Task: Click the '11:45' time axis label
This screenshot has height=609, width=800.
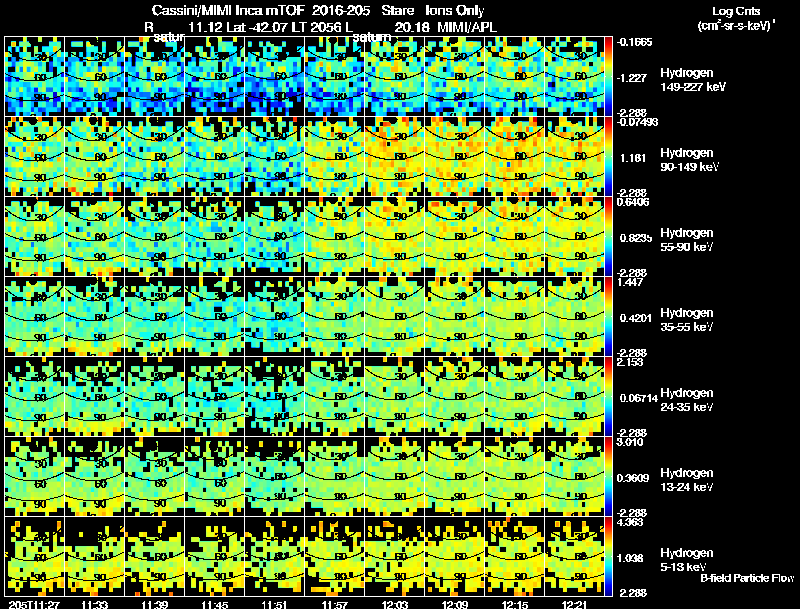Action: point(215,604)
